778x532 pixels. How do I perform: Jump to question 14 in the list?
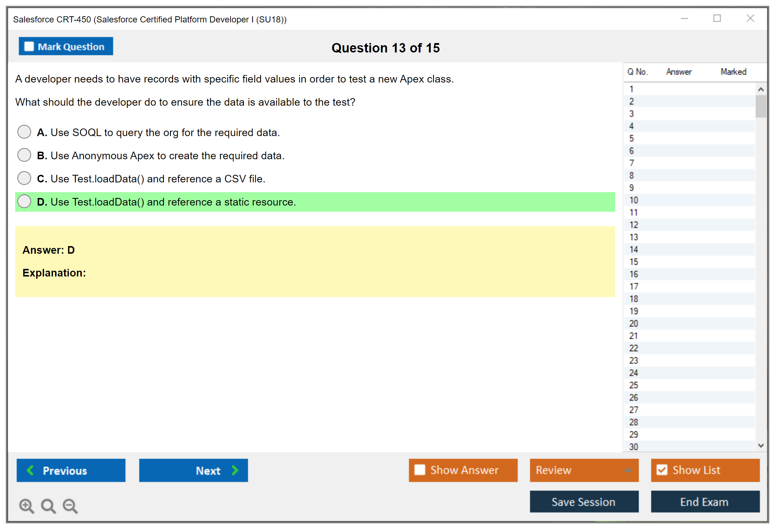634,249
